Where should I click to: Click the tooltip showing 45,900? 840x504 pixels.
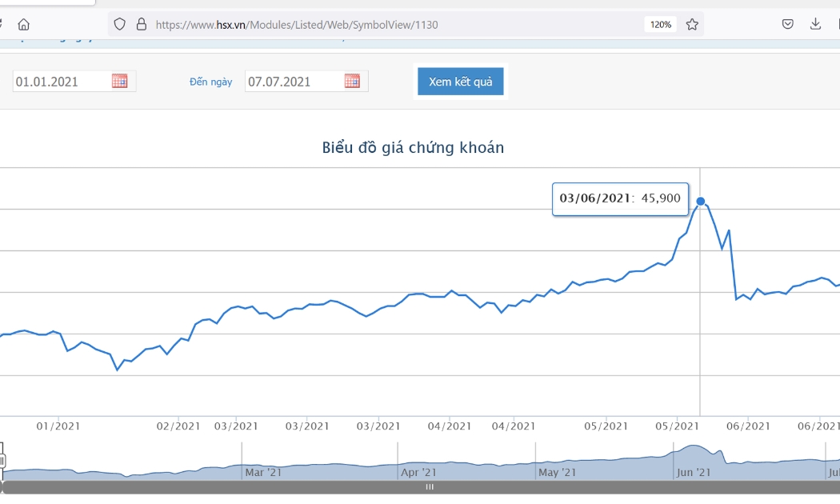pyautogui.click(x=620, y=198)
